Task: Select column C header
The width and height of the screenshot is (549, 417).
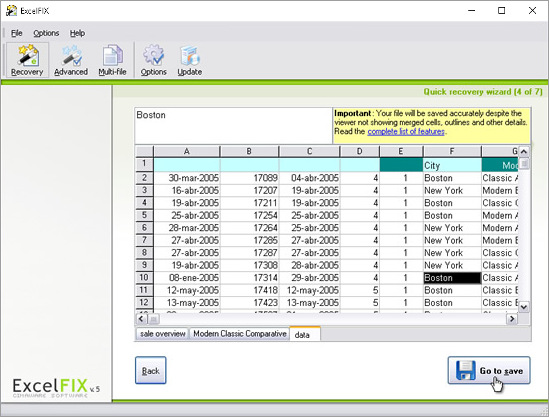Action: 309,151
